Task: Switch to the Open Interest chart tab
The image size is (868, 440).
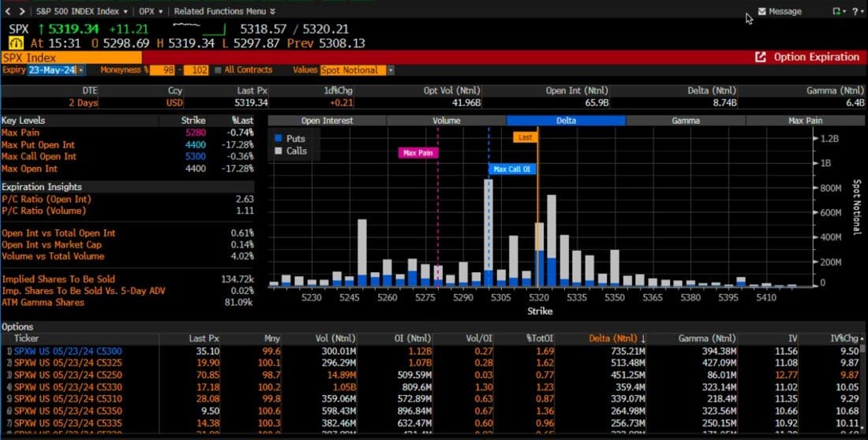Action: pyautogui.click(x=327, y=121)
